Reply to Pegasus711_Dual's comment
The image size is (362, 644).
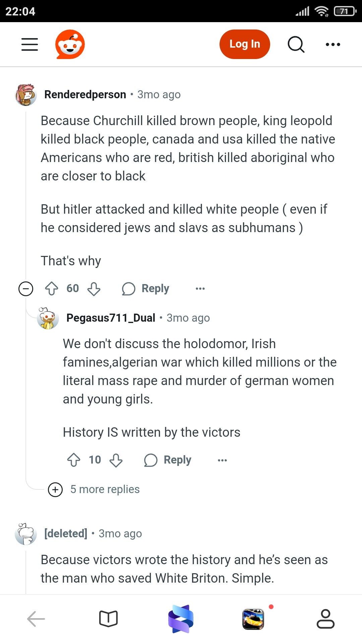coord(168,460)
